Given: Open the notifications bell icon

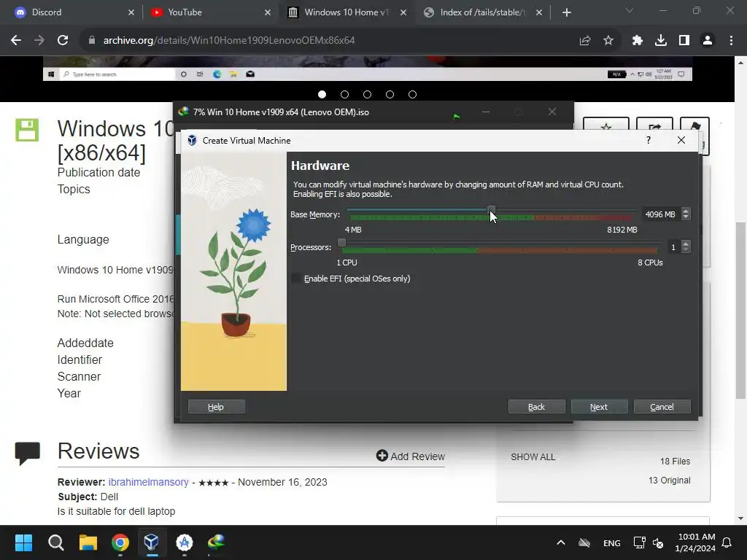Looking at the screenshot, I should click(727, 542).
